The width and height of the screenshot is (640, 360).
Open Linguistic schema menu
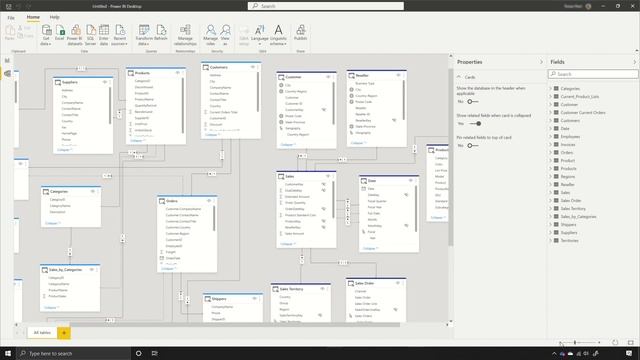point(278,35)
